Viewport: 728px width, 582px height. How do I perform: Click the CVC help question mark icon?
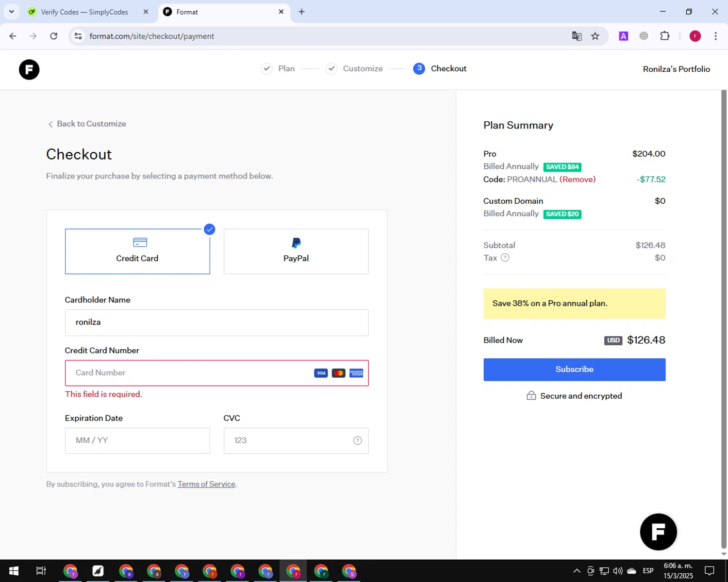(358, 440)
